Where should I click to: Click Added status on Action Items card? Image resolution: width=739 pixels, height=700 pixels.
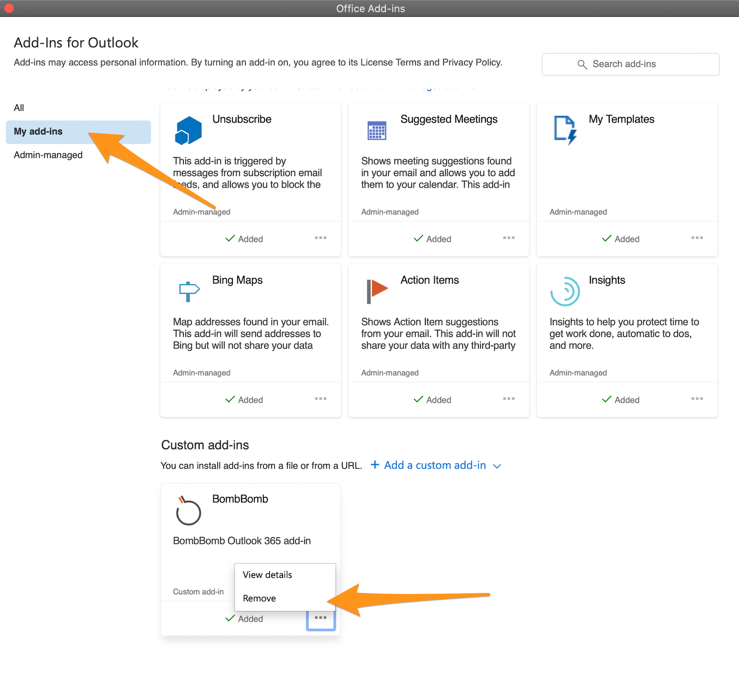click(433, 400)
